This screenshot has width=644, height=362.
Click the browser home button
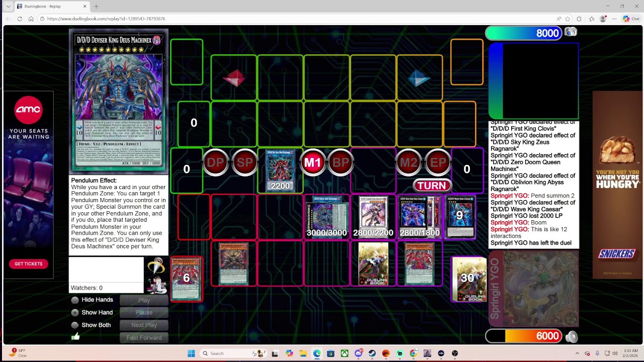point(31,19)
